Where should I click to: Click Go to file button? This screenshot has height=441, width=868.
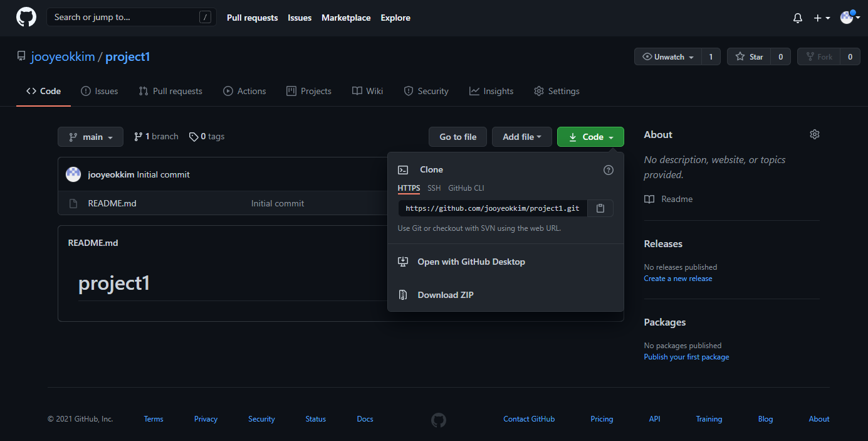(x=458, y=137)
